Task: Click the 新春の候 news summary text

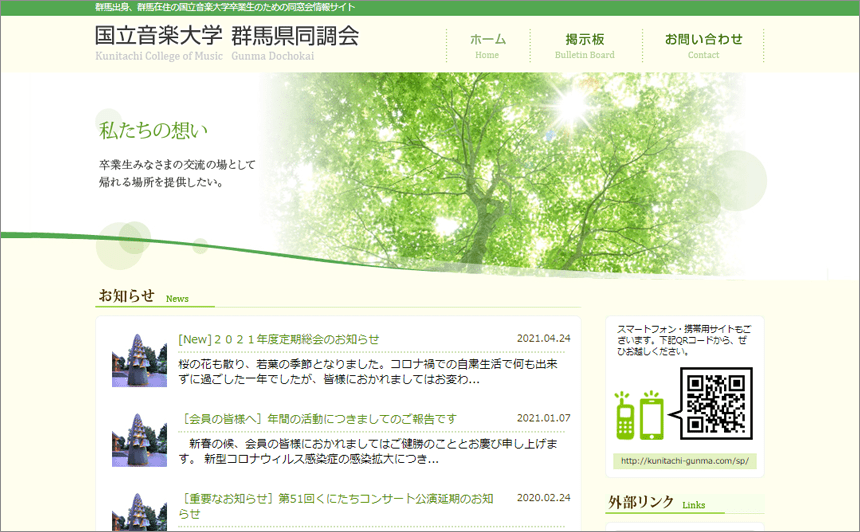Action: coord(367,451)
